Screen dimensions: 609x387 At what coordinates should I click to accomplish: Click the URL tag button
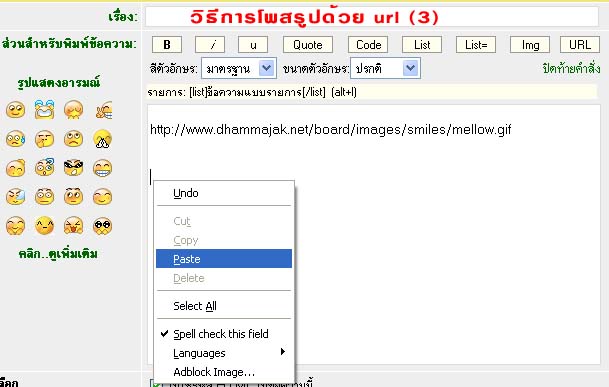(580, 45)
